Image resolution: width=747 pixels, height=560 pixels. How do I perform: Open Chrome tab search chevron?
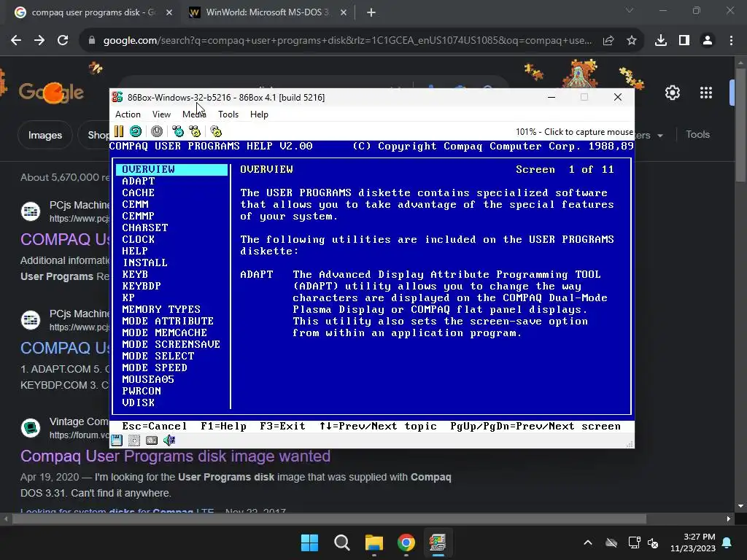tap(630, 10)
